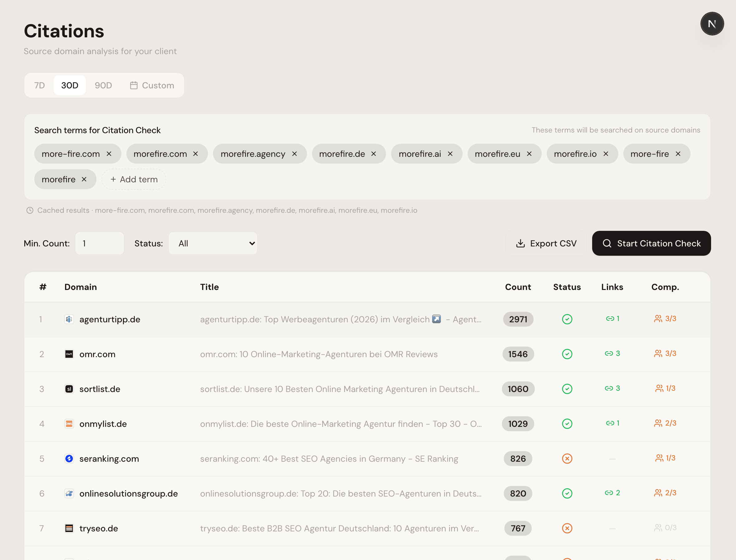Click the red X status for tryseo.de
This screenshot has width=736, height=560.
(x=567, y=528)
